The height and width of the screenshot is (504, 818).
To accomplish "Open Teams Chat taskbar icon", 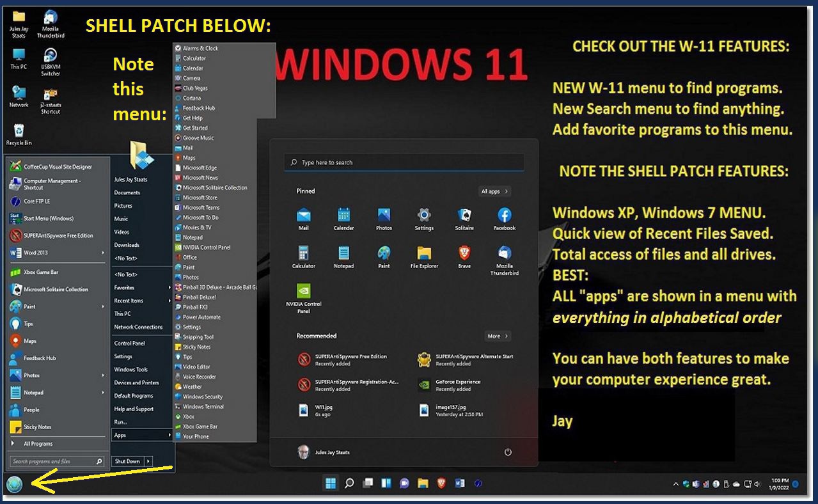I will (404, 483).
